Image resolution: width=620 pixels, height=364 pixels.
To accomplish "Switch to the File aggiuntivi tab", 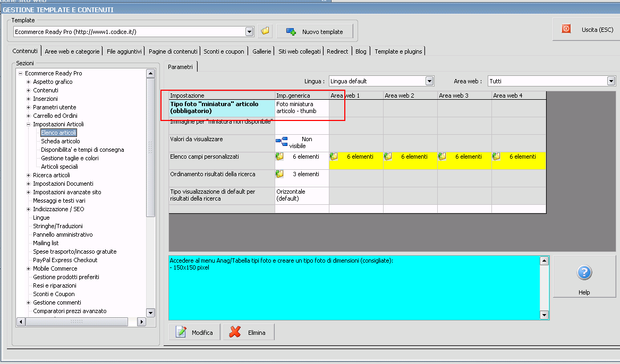I will point(124,51).
